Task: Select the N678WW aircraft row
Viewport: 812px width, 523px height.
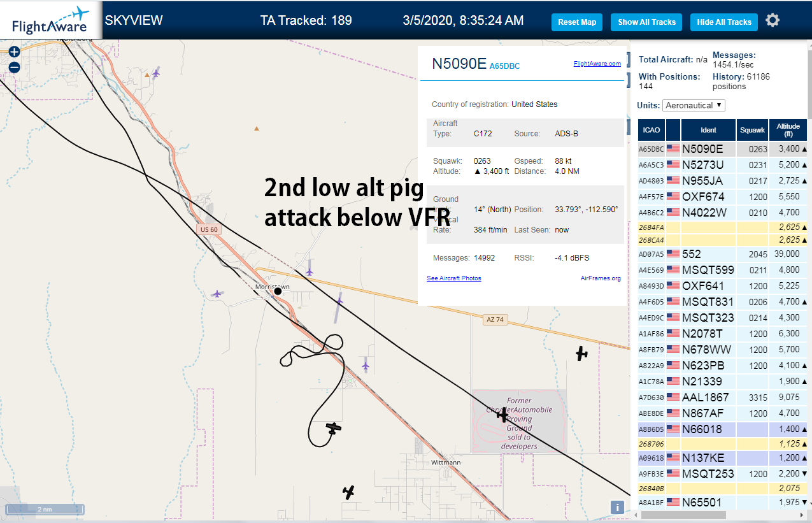Action: (722, 350)
